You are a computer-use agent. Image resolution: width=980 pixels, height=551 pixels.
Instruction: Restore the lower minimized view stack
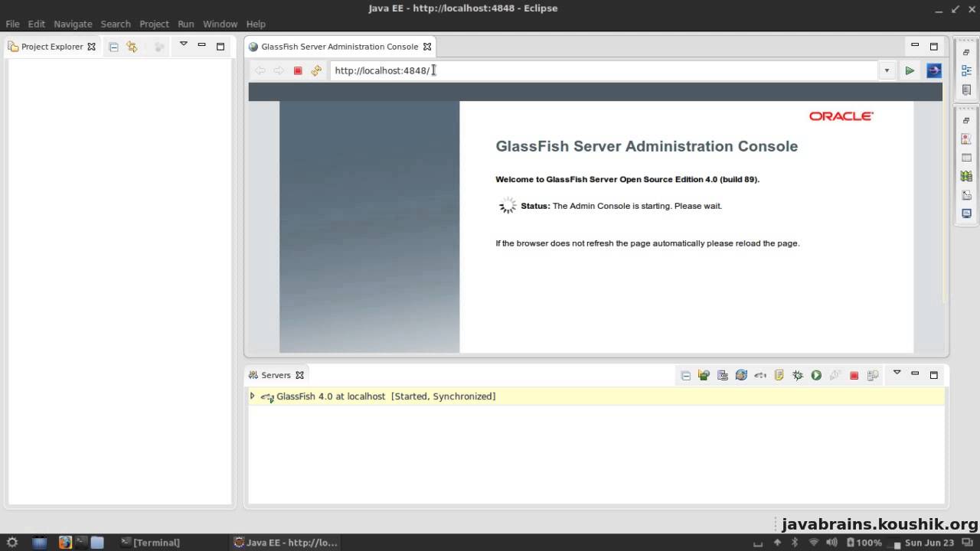pos(966,121)
